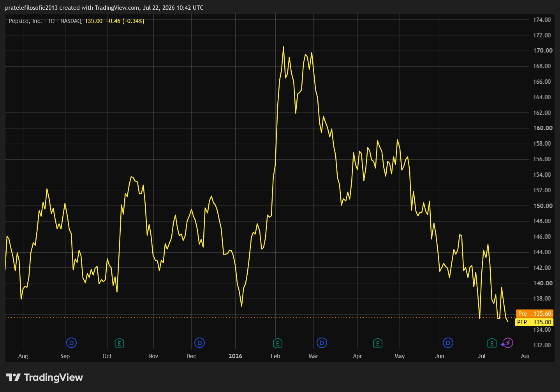
Task: Click the earnings marker in October
Action: coord(119,343)
